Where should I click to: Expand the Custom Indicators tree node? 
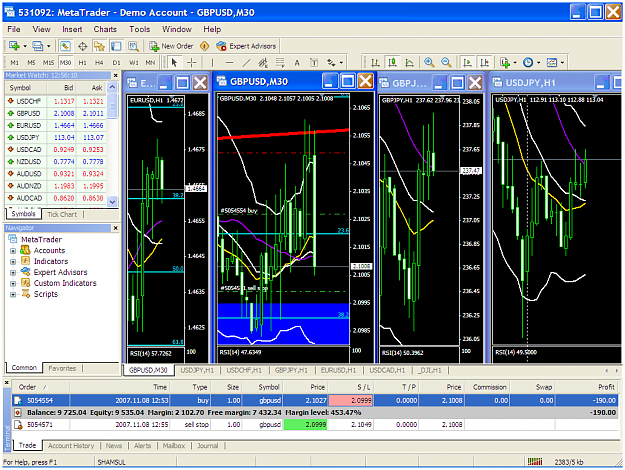coord(13,284)
